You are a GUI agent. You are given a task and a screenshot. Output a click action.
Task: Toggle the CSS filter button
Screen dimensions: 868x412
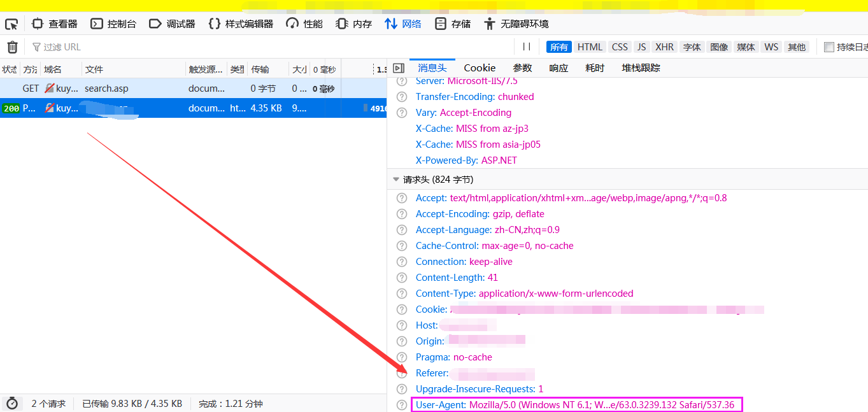620,47
